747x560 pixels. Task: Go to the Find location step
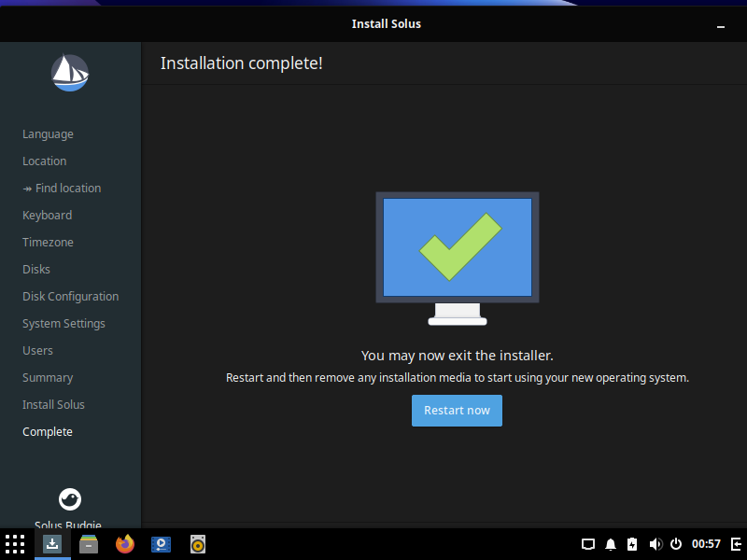pyautogui.click(x=62, y=189)
